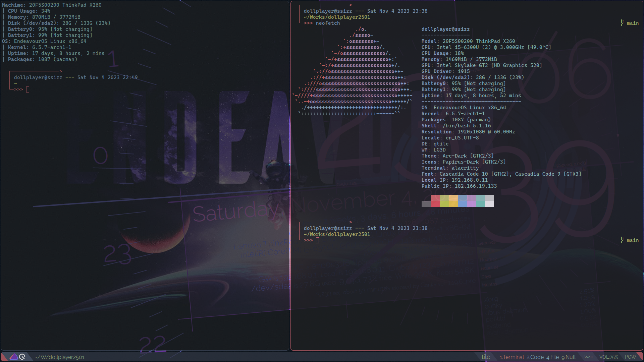Click the 'Shell: /bin/bash 5.1.16' line
The height and width of the screenshot is (362, 644).
(x=456, y=126)
